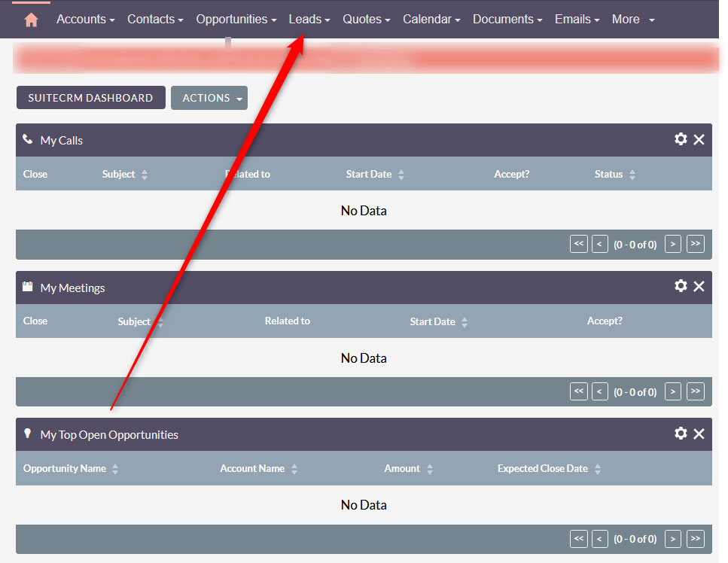
Task: Open the My Top Open Opportunities settings gear
Action: coord(681,434)
